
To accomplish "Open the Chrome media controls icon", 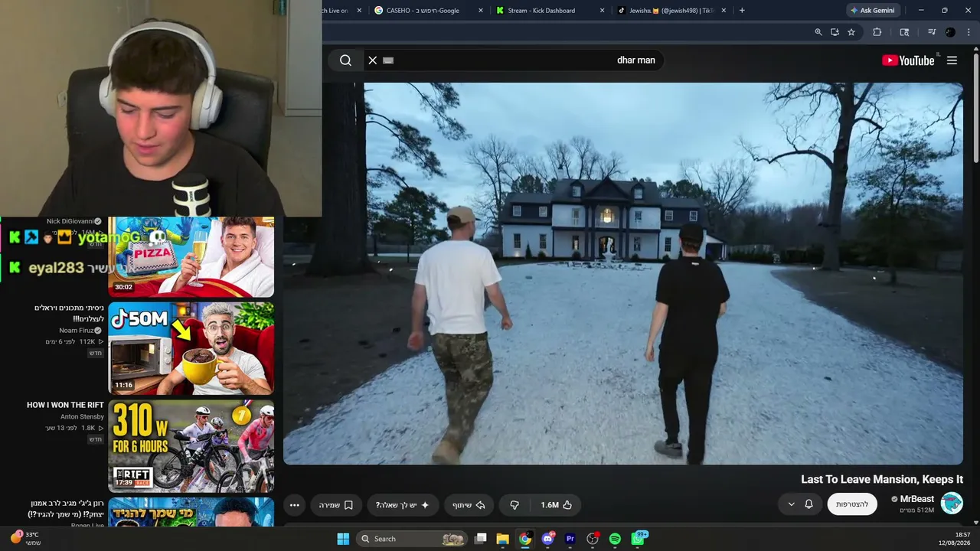I will [x=932, y=32].
